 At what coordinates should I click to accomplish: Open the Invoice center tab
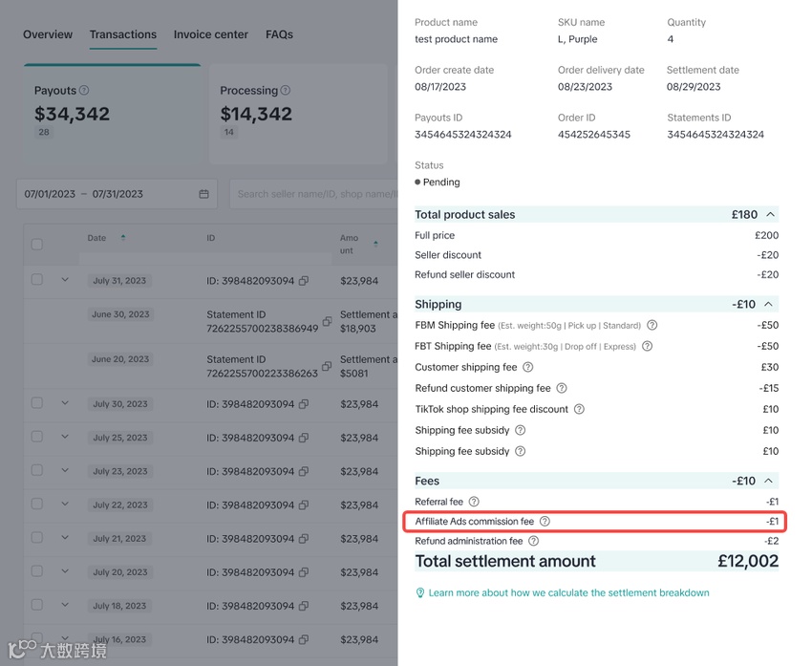click(211, 34)
